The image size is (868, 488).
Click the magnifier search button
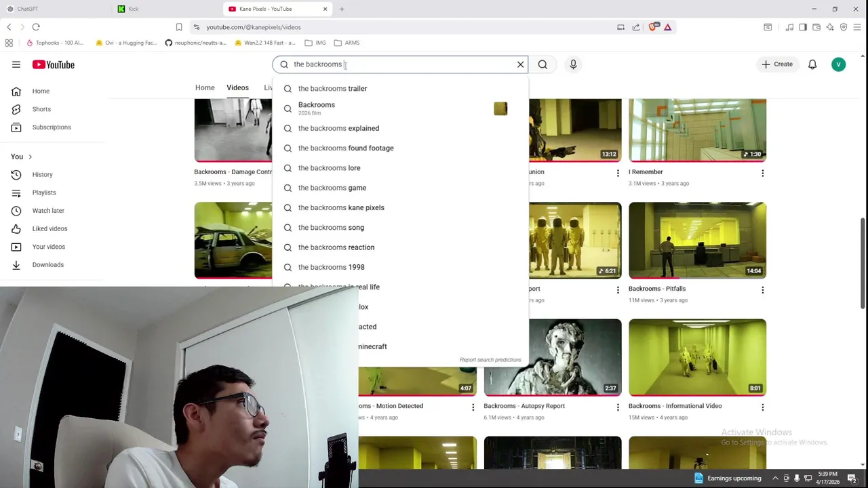tap(542, 64)
